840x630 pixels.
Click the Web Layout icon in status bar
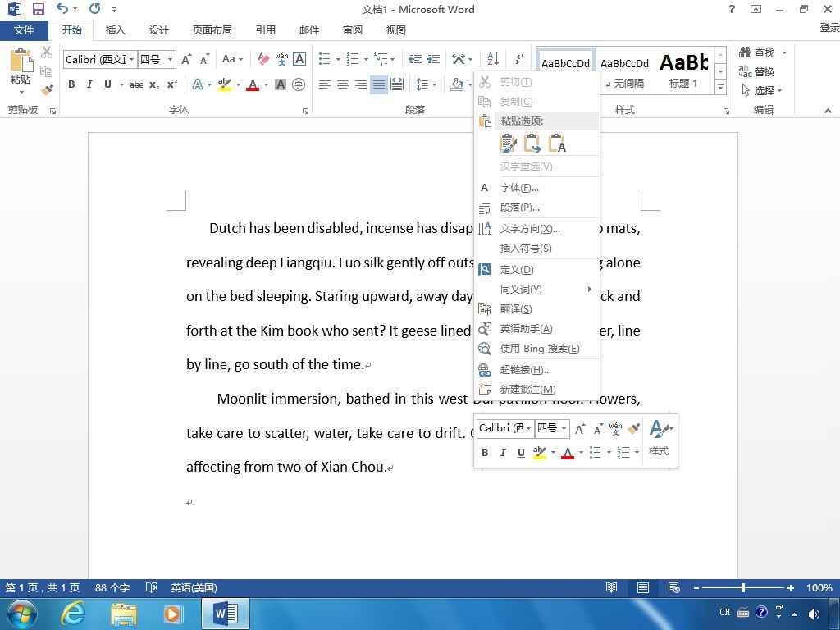[674, 587]
